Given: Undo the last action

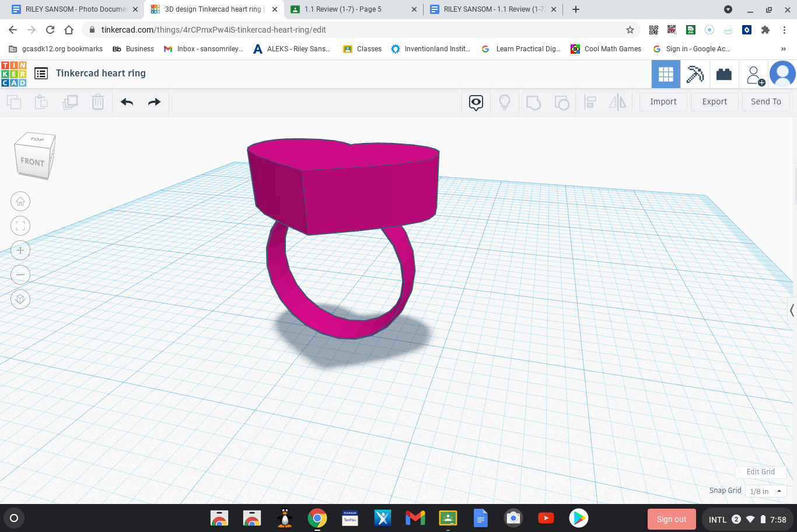Looking at the screenshot, I should pos(127,101).
